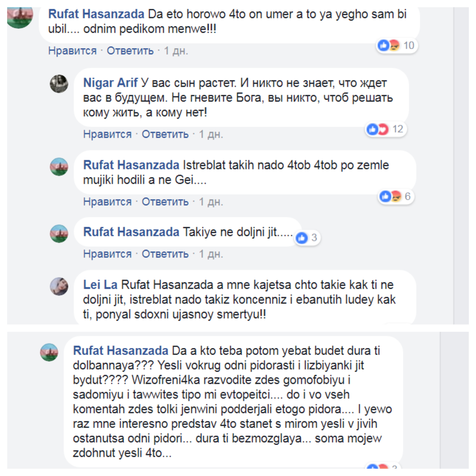Image resolution: width=476 pixels, height=476 pixels.
Task: Open Nigar Arif's profile name link
Action: click(x=110, y=83)
